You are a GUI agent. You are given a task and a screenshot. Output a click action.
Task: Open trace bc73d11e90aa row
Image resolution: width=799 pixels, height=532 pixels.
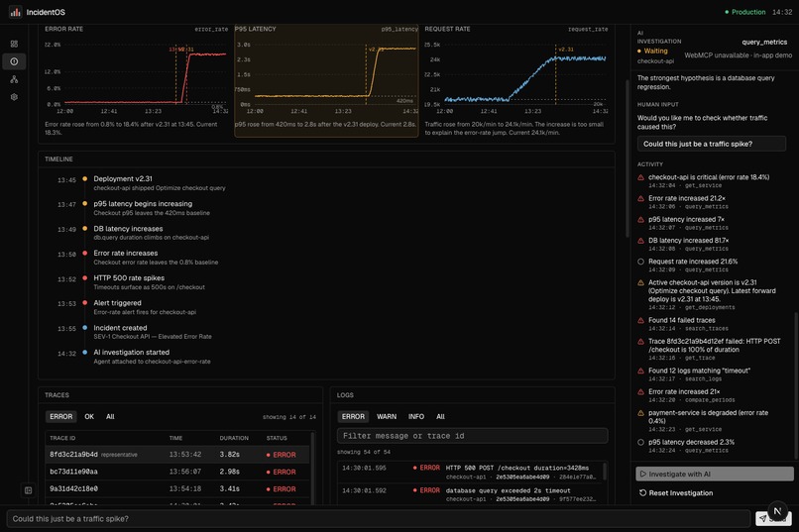point(177,472)
